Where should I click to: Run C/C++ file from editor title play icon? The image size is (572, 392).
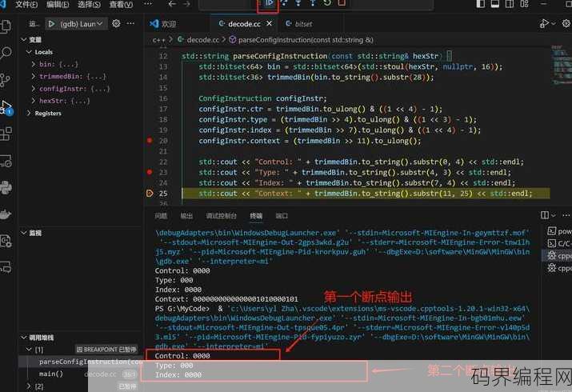(x=544, y=23)
